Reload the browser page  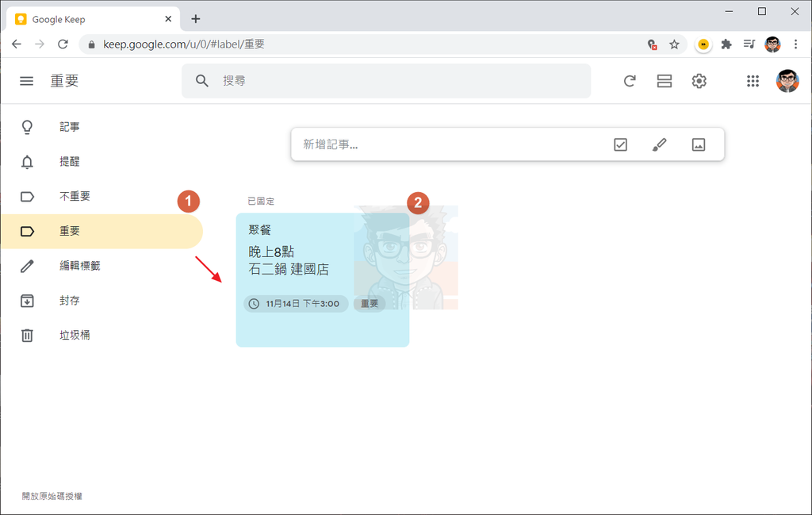click(x=63, y=44)
